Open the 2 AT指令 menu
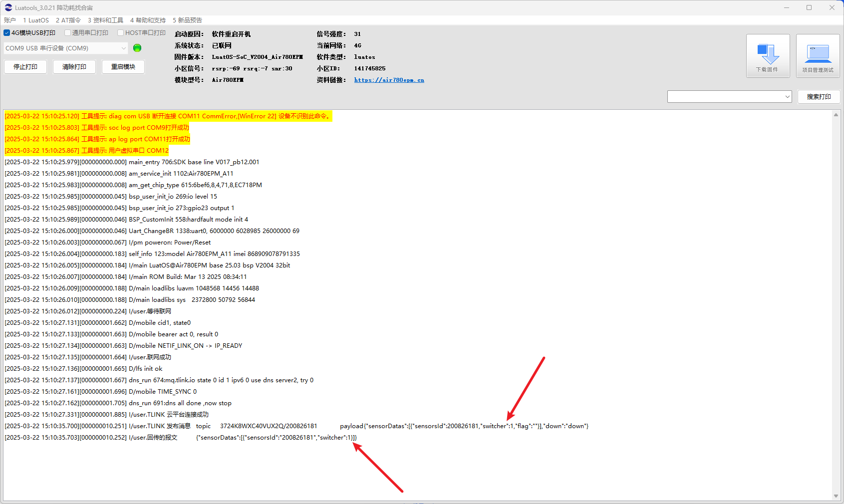The width and height of the screenshot is (844, 504). 68,20
